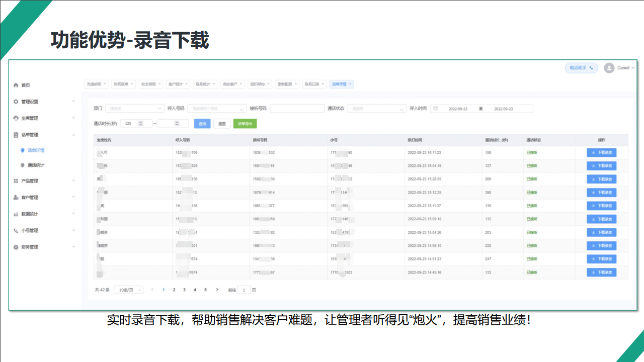The width and height of the screenshot is (644, 362).
Task: Click the blue 查询 search button
Action: pos(202,124)
